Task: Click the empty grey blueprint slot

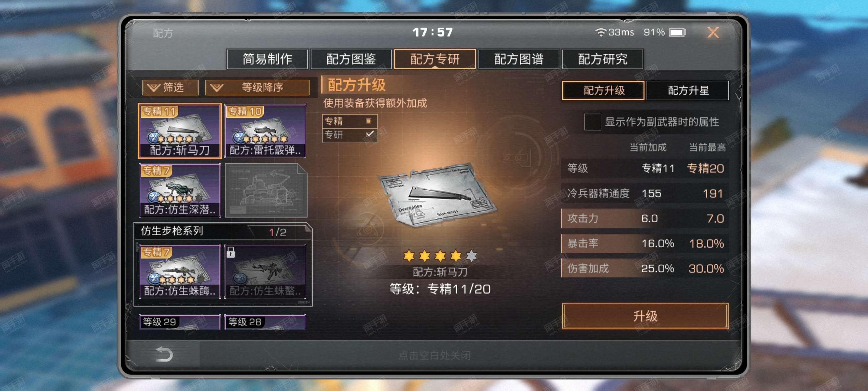Action: (266, 190)
